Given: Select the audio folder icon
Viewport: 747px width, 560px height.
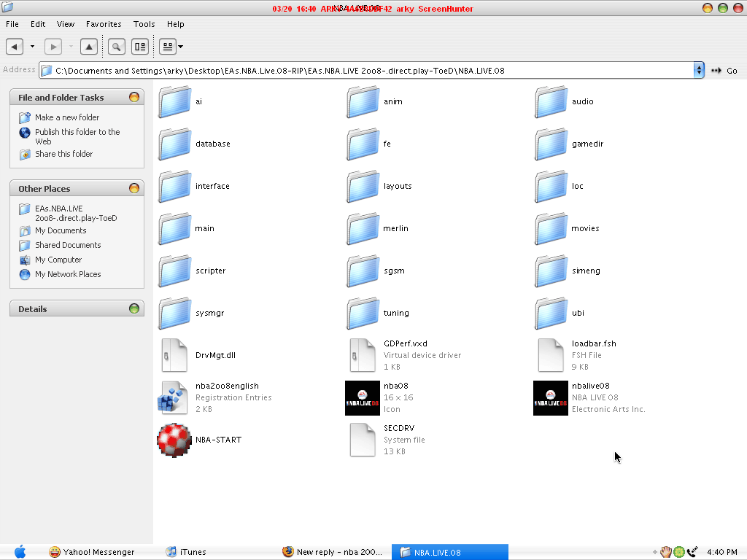Looking at the screenshot, I should [x=551, y=102].
